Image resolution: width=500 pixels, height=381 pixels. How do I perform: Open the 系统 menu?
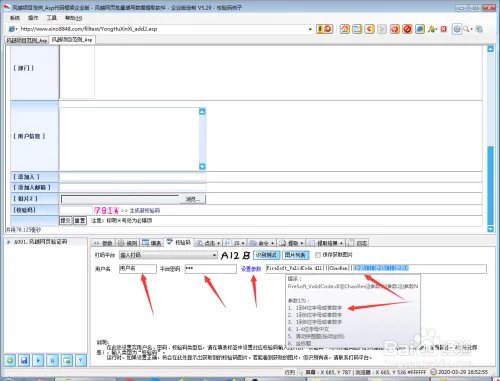pyautogui.click(x=15, y=18)
